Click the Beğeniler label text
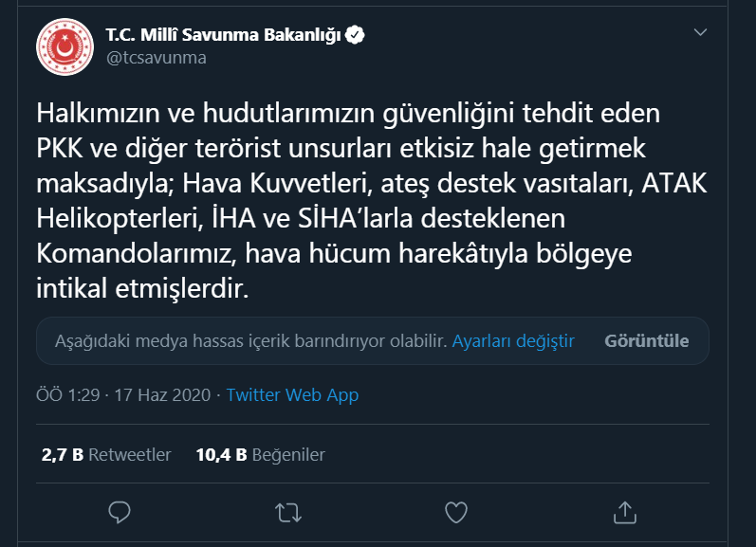The height and width of the screenshot is (547, 756). [288, 454]
